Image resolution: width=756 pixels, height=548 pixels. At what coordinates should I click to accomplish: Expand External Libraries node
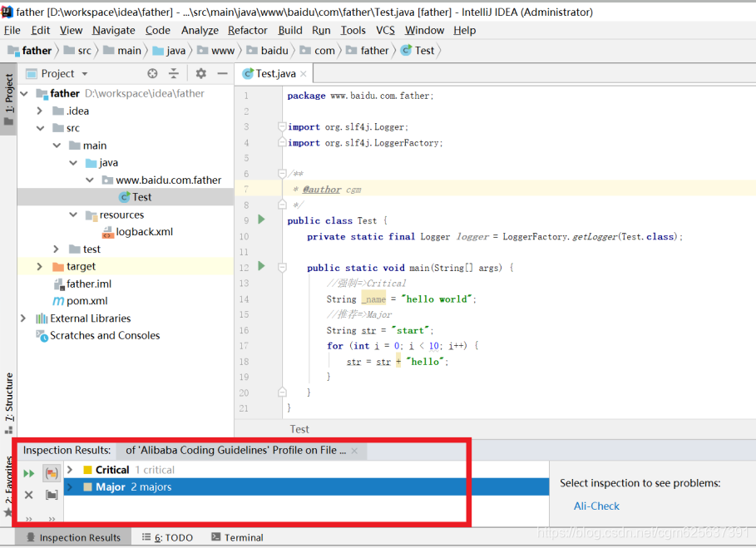tap(23, 318)
